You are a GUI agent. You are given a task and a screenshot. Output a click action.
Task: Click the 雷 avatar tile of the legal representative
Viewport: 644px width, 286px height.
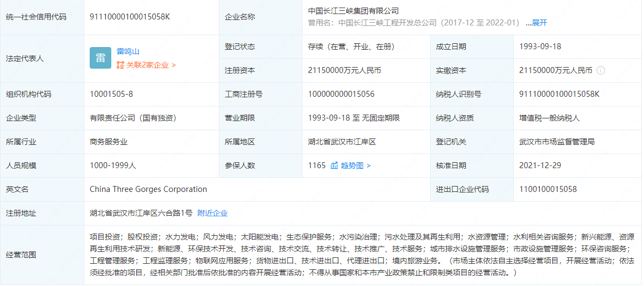[100, 58]
